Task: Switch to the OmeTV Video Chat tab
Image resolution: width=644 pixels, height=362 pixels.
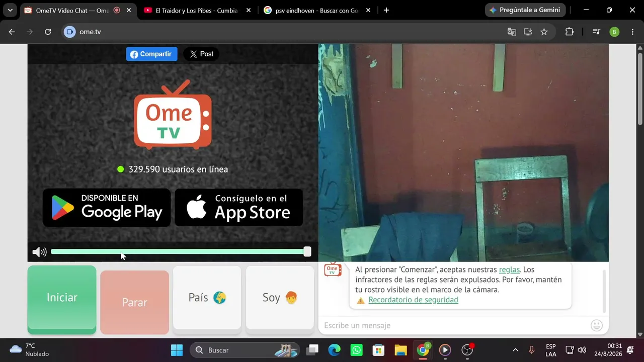Action: point(72,11)
